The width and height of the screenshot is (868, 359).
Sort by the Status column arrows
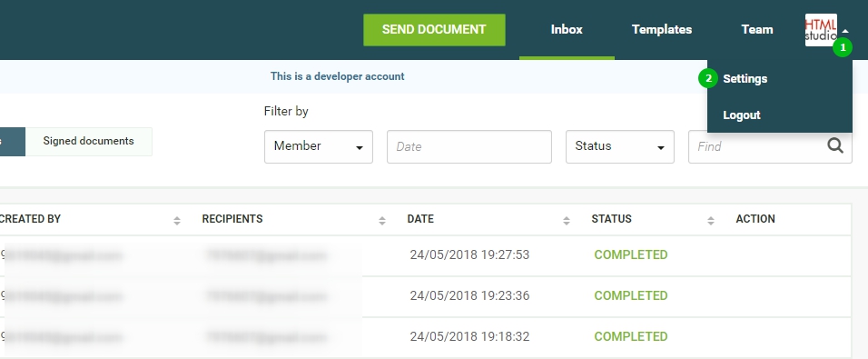click(711, 221)
